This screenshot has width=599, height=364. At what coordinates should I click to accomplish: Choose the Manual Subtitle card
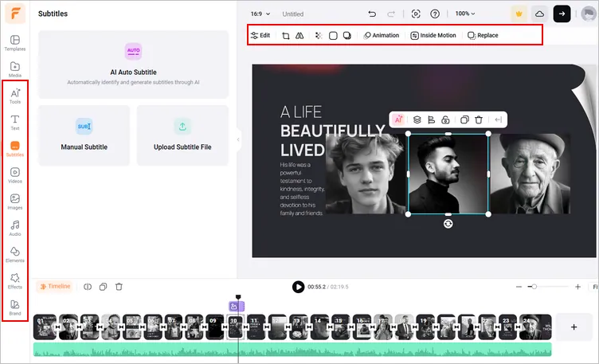84,135
